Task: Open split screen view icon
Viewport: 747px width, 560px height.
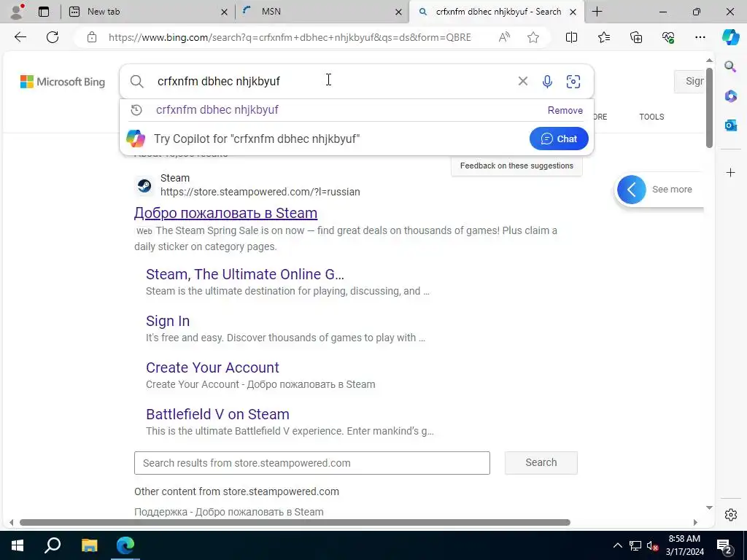Action: tap(571, 37)
